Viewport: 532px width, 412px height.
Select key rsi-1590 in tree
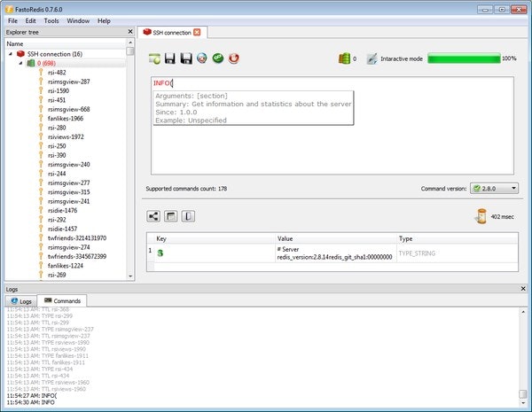(59, 90)
